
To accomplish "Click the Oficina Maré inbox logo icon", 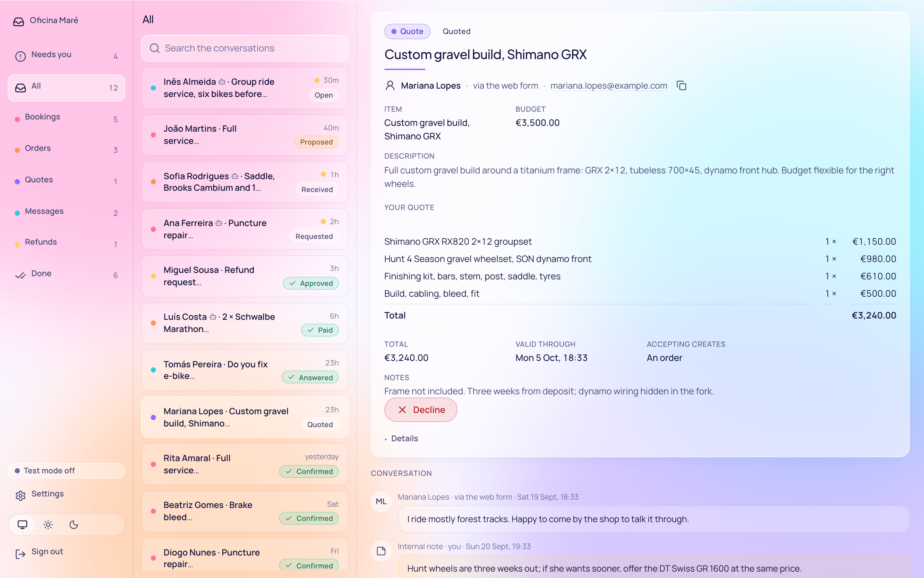I will tap(19, 22).
